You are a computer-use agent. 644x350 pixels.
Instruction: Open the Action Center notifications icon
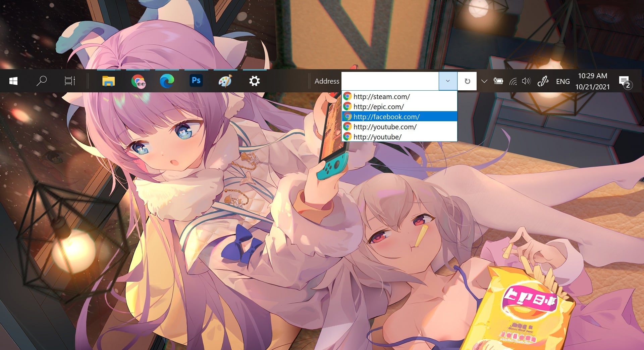click(x=625, y=82)
